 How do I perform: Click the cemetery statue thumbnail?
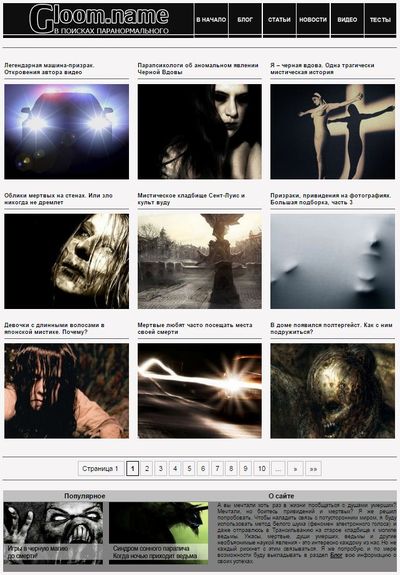199,261
